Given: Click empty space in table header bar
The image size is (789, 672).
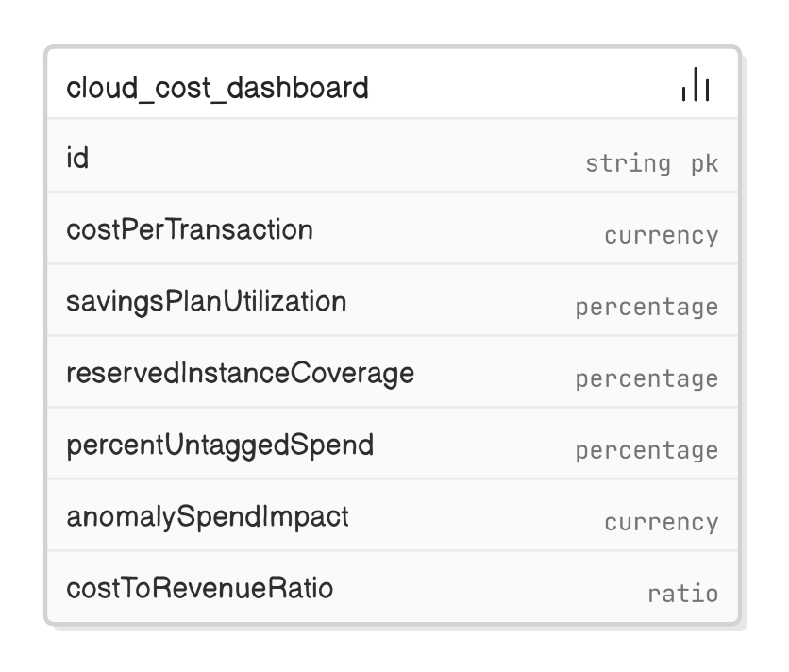Looking at the screenshot, I should [x=523, y=84].
